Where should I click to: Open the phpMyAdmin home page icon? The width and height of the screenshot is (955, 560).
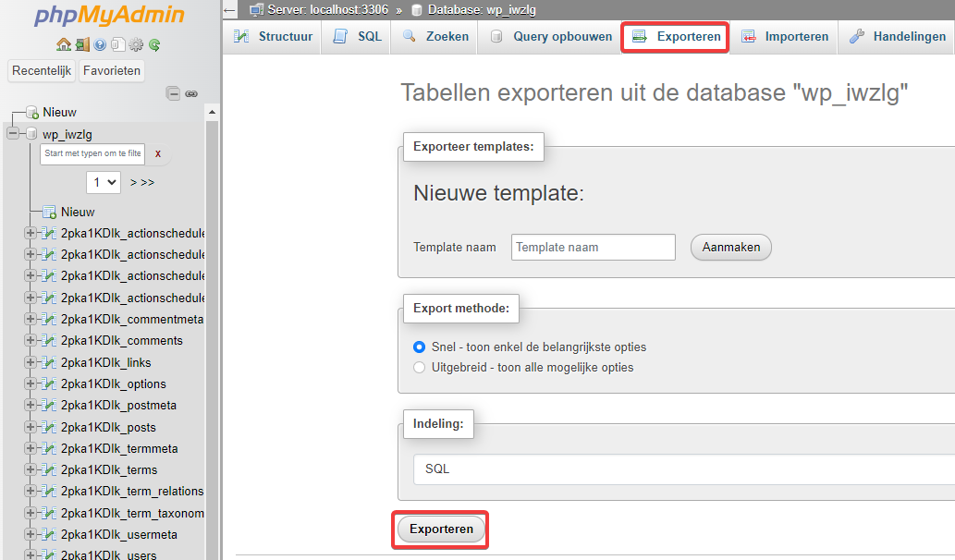63,45
